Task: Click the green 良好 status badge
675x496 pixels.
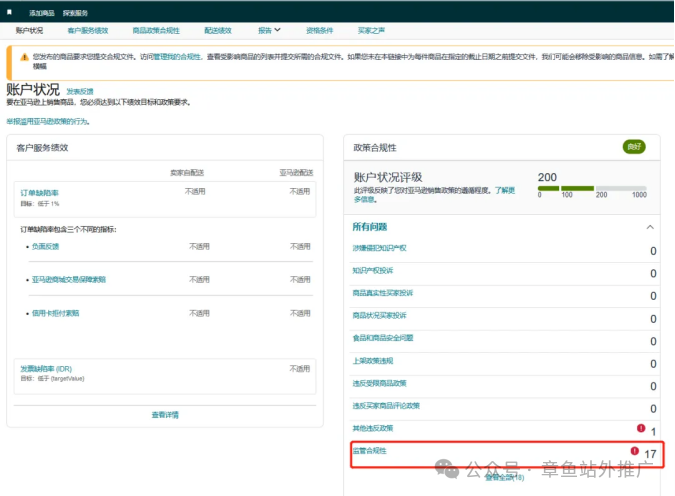Action: pos(634,147)
